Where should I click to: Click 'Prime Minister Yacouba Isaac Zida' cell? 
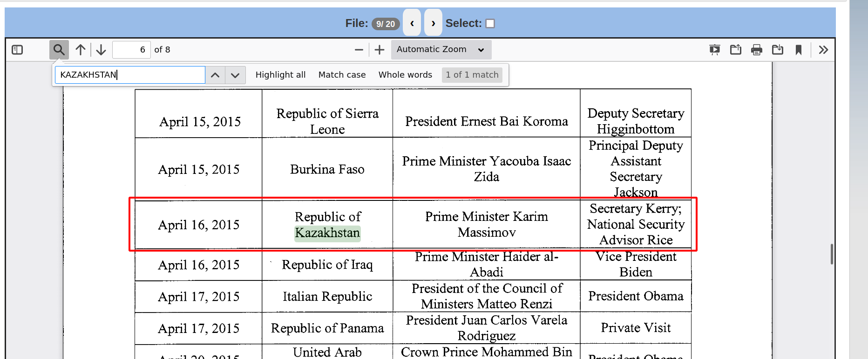pos(487,169)
